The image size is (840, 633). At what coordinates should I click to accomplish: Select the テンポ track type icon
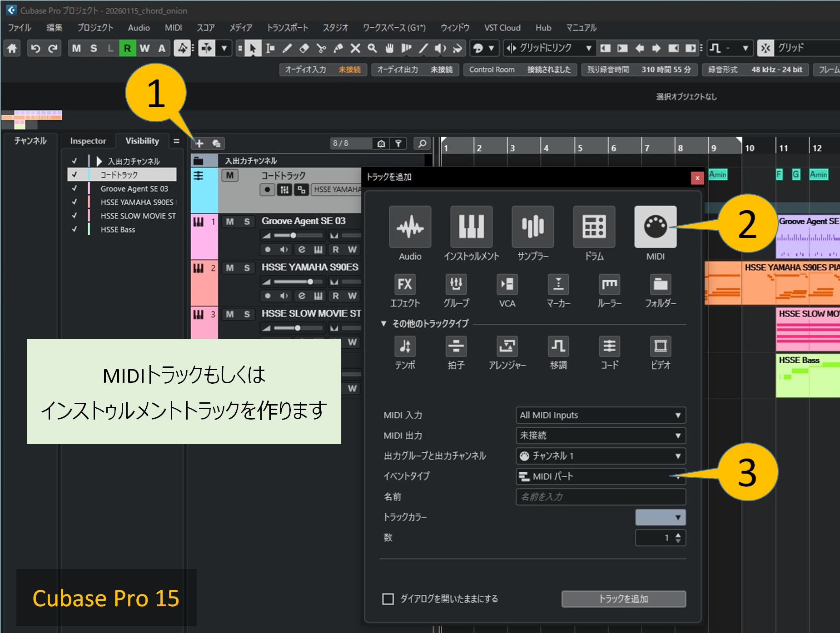click(405, 346)
